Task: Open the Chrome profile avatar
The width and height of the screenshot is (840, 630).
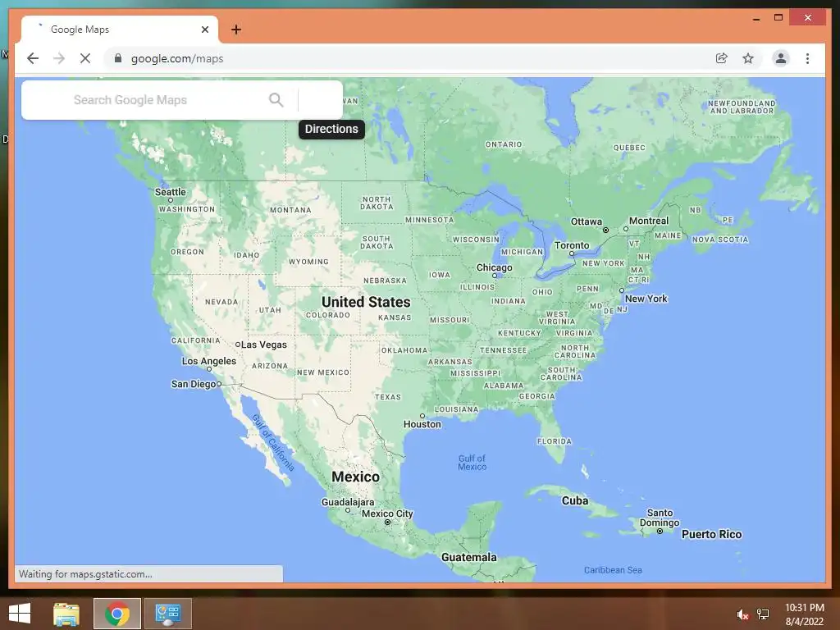Action: [781, 58]
